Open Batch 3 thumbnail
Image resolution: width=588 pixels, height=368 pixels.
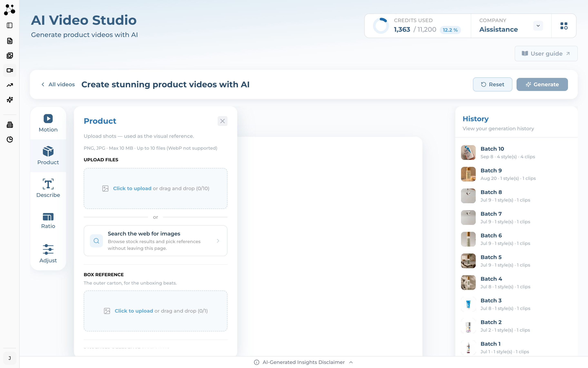pos(468,304)
